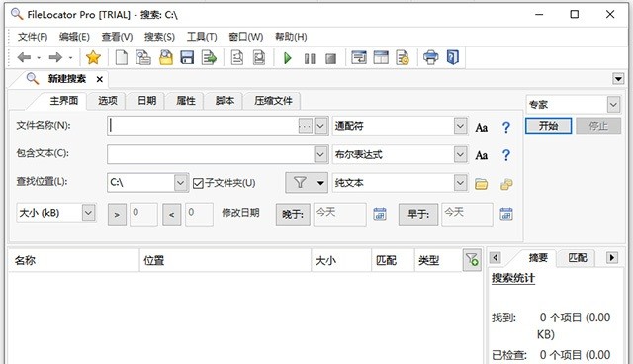The height and width of the screenshot is (364, 633).
Task: Toggle the 晚于 date button
Action: point(293,214)
